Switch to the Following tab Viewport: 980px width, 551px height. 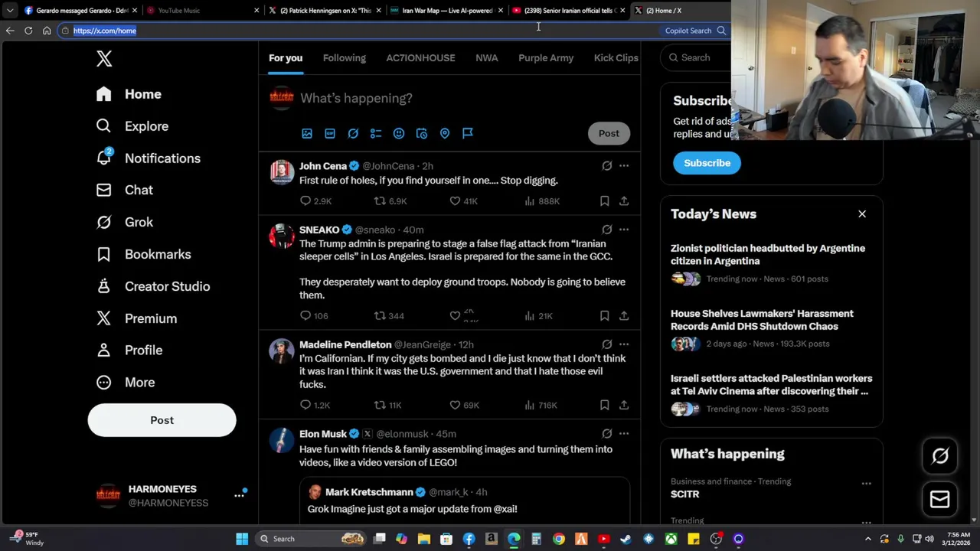point(345,58)
